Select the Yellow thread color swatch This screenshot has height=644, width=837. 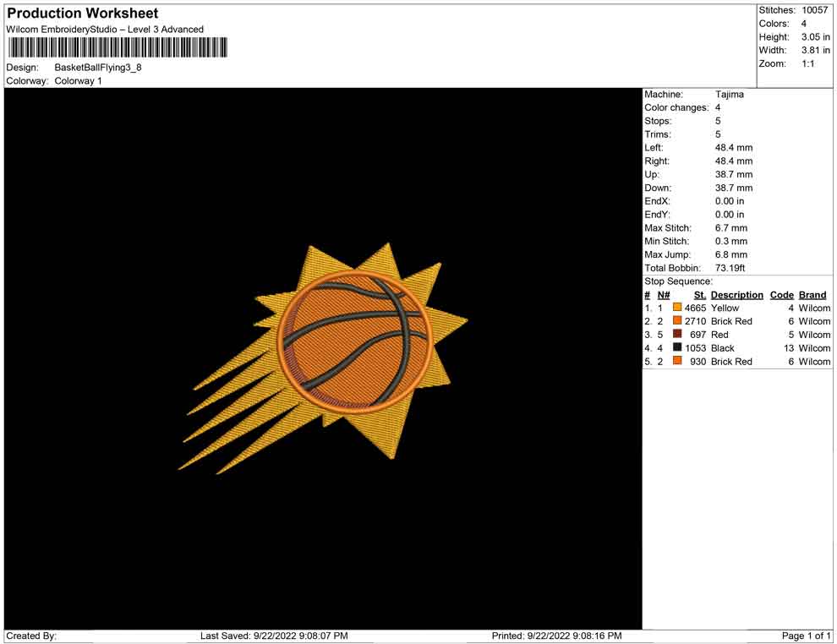coord(677,308)
